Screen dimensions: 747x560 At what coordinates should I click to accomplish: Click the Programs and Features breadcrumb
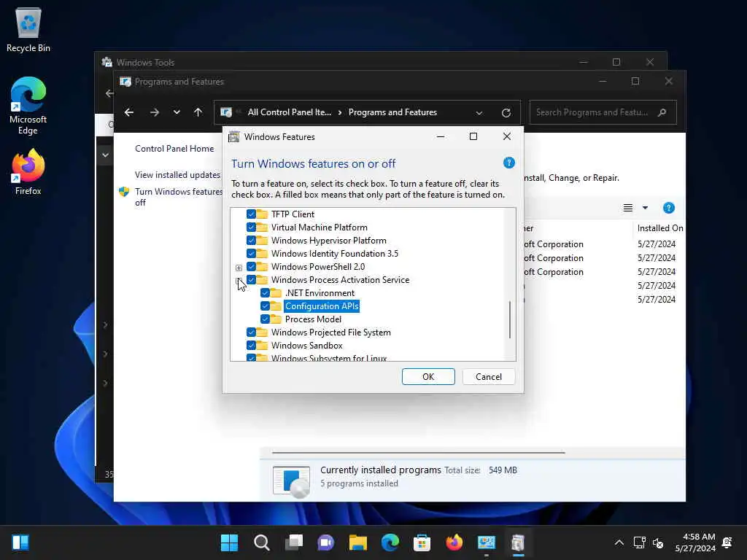click(x=392, y=112)
